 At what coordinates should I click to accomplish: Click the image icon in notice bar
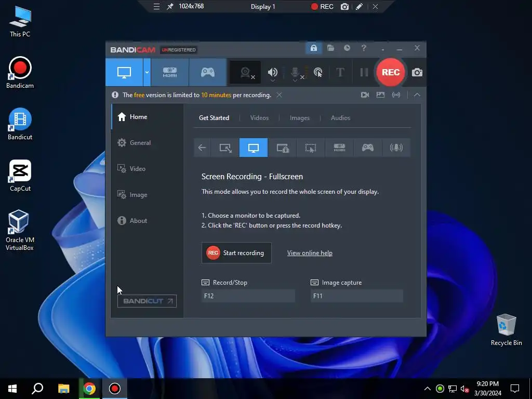click(381, 95)
